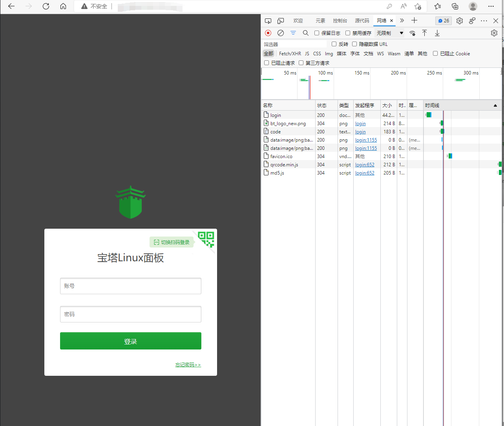Switch to the 源代码 tab

pos(362,21)
